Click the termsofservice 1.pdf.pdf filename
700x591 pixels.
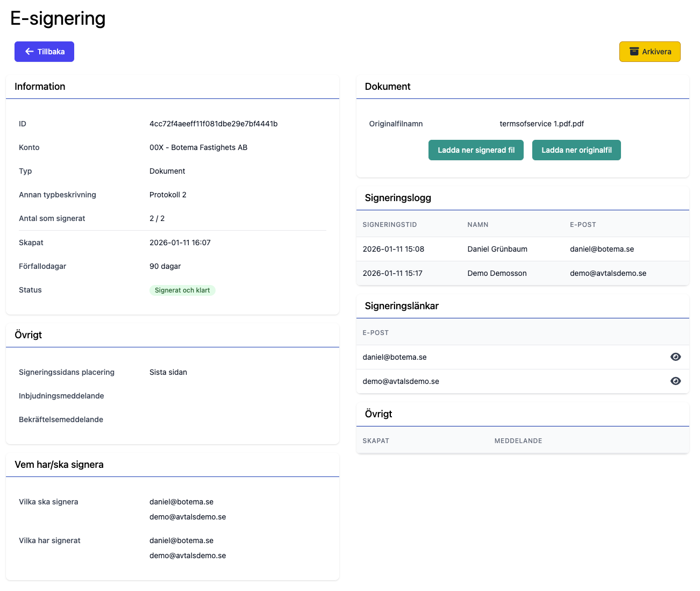tap(541, 124)
